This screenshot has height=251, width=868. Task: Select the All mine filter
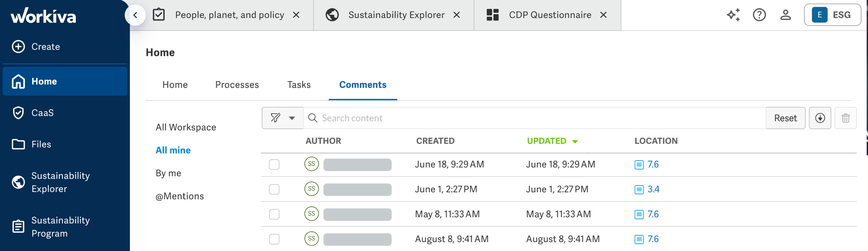(173, 150)
